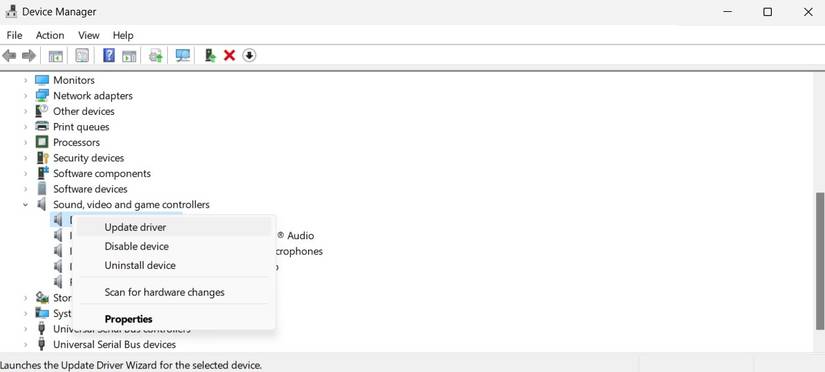This screenshot has width=825, height=372.
Task: Select the Print queues label
Action: coord(81,127)
